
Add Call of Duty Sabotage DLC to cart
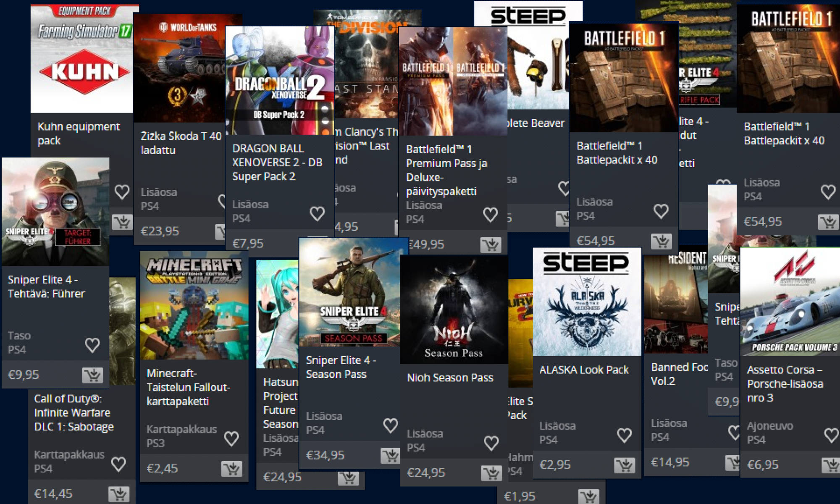[119, 494]
